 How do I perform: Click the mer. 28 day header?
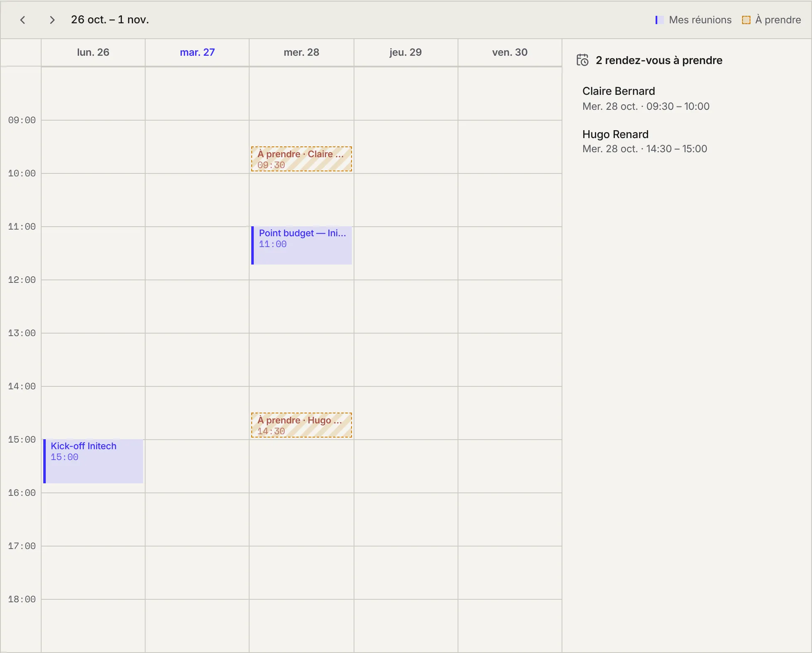302,52
